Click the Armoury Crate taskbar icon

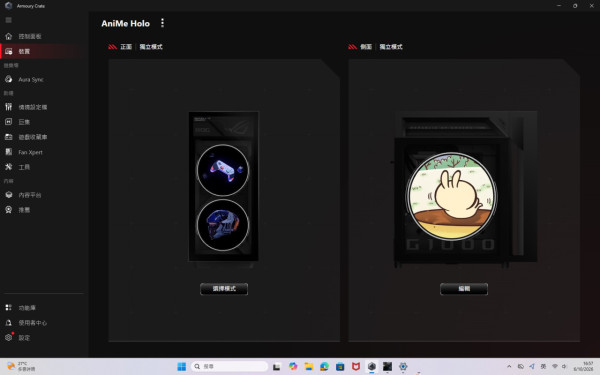pos(372,367)
